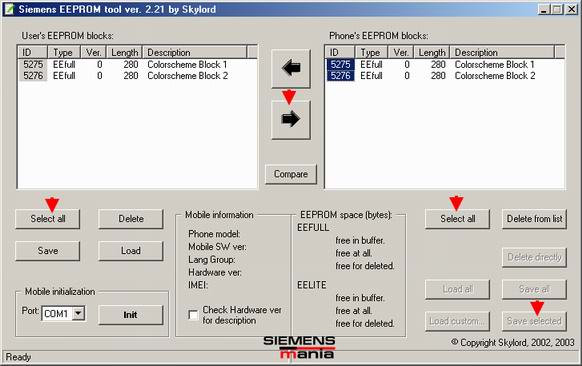Click ID column header in User's list
The width and height of the screenshot is (582, 366).
[33, 52]
